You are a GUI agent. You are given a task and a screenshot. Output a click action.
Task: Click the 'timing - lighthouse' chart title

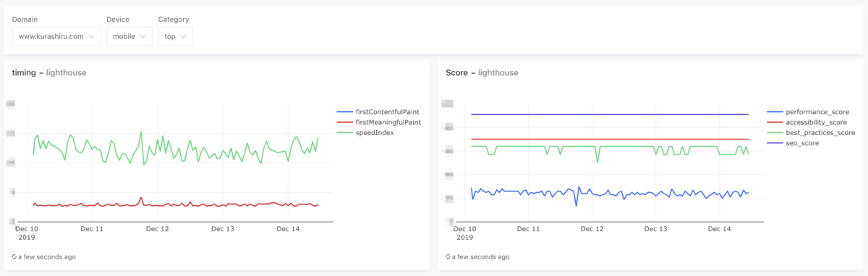tap(49, 73)
